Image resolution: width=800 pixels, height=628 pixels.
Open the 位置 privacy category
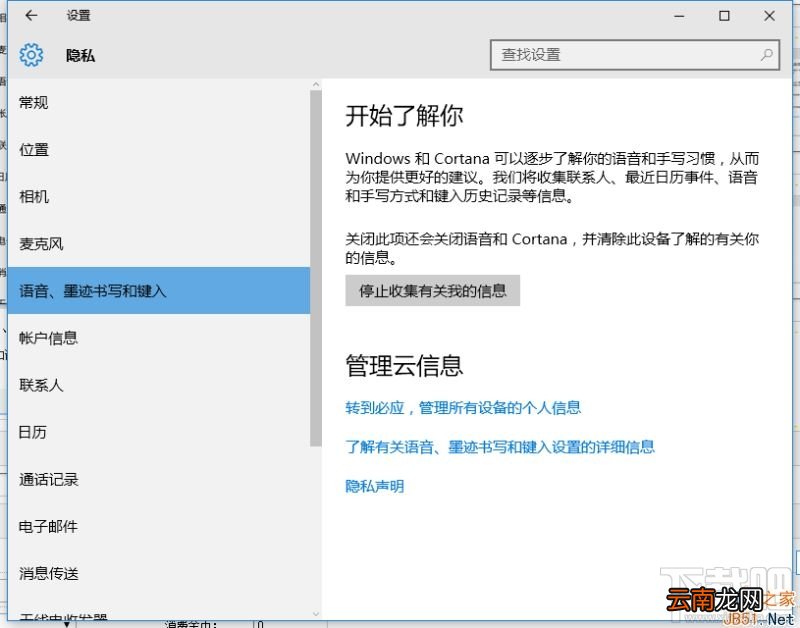pyautogui.click(x=159, y=149)
